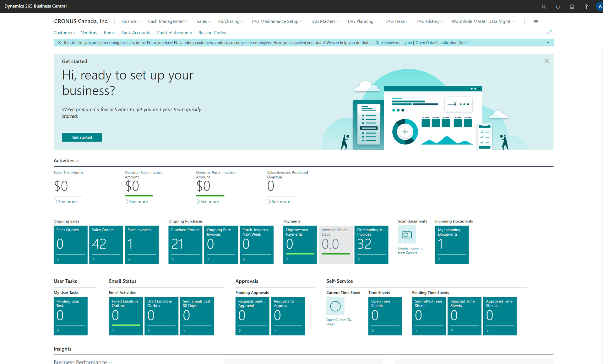Open Ongoing Purchase Invoices tile
Image resolution: width=603 pixels, height=364 pixels.
pos(221,245)
